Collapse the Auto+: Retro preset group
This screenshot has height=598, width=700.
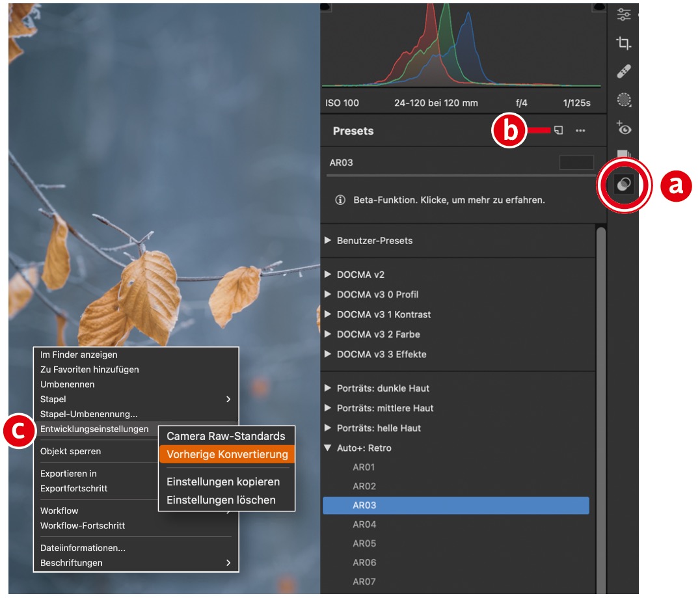(328, 448)
